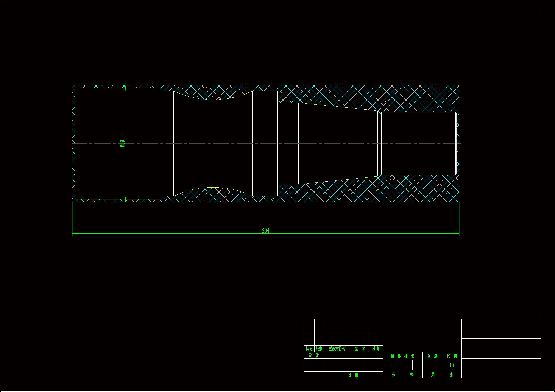
Task: Click the right arrowhead of 294 dimension
Action: (x=456, y=234)
